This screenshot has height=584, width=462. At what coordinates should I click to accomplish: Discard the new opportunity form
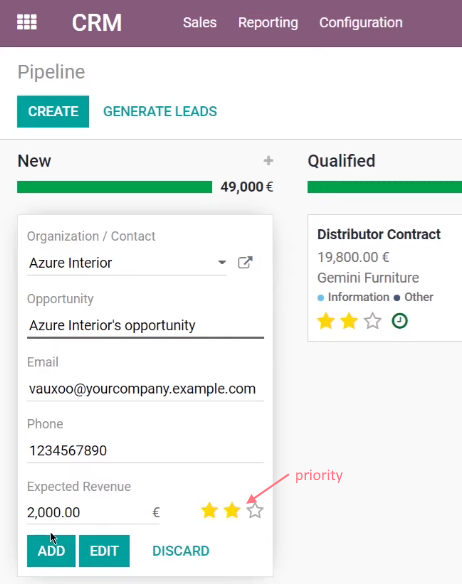pyautogui.click(x=181, y=551)
